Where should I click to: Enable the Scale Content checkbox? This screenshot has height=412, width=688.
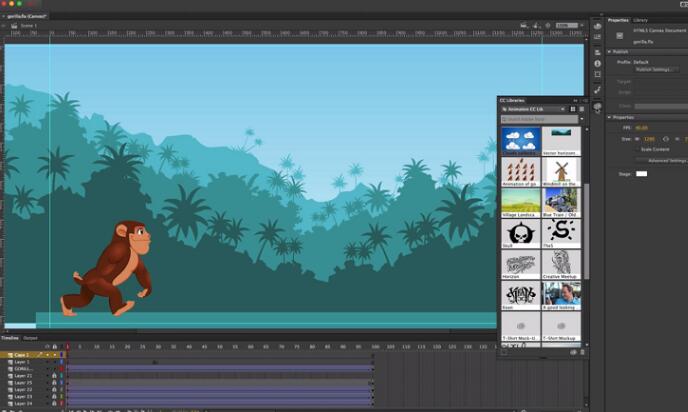coord(637,150)
